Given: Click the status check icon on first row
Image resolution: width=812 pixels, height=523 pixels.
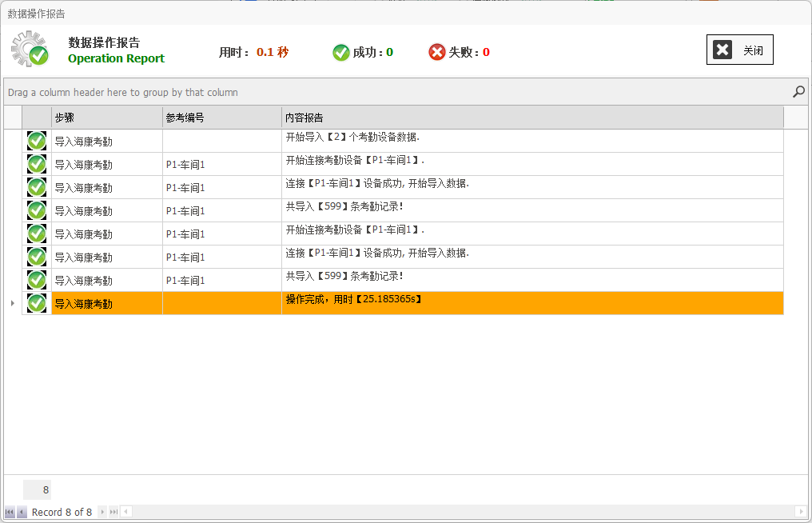Looking at the screenshot, I should click(x=36, y=140).
